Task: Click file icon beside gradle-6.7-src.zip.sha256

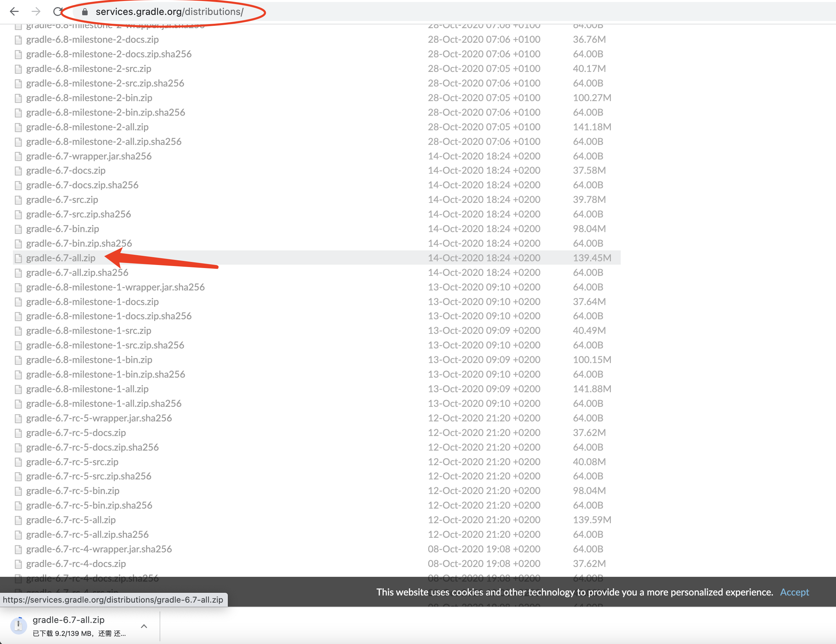Action: point(18,214)
